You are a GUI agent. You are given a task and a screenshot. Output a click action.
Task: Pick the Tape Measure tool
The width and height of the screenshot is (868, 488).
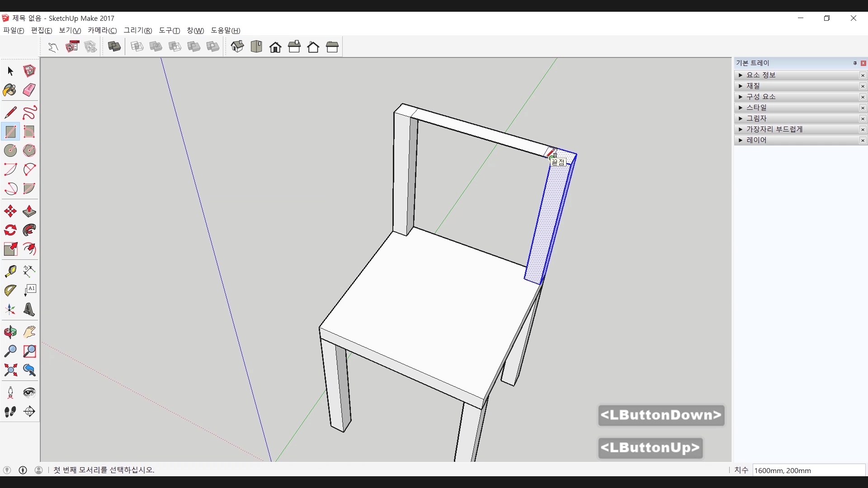(x=10, y=271)
